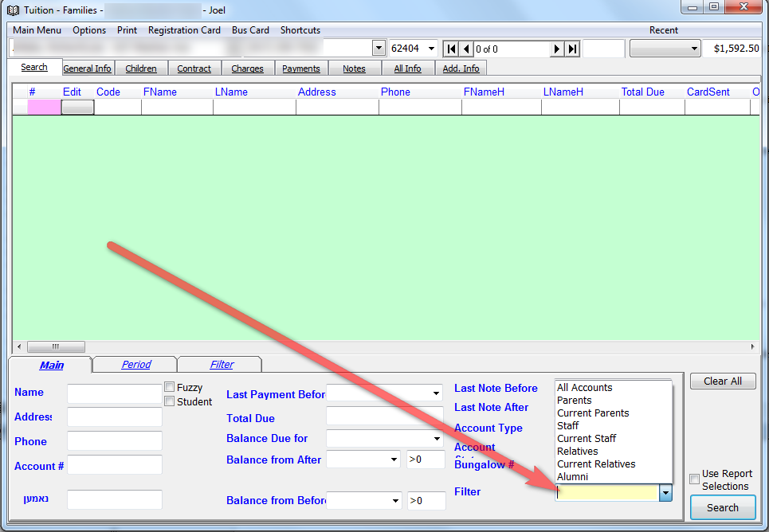Open the Registration Card menu
This screenshot has width=769, height=532.
184,30
